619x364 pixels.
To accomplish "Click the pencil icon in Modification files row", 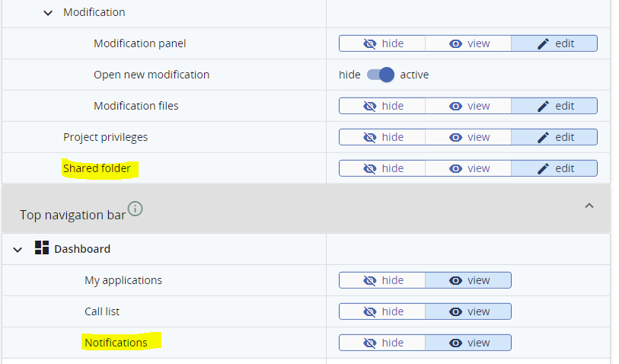I will point(543,106).
